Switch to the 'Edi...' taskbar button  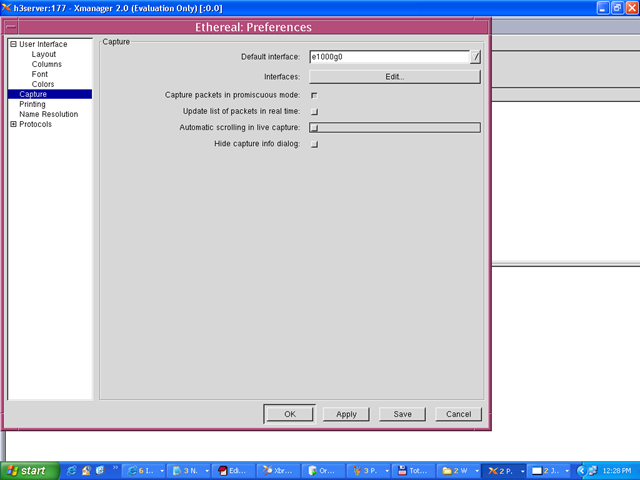[x=234, y=471]
